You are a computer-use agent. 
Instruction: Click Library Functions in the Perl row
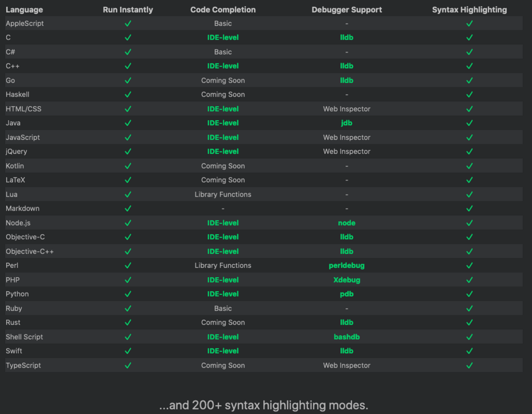223,266
